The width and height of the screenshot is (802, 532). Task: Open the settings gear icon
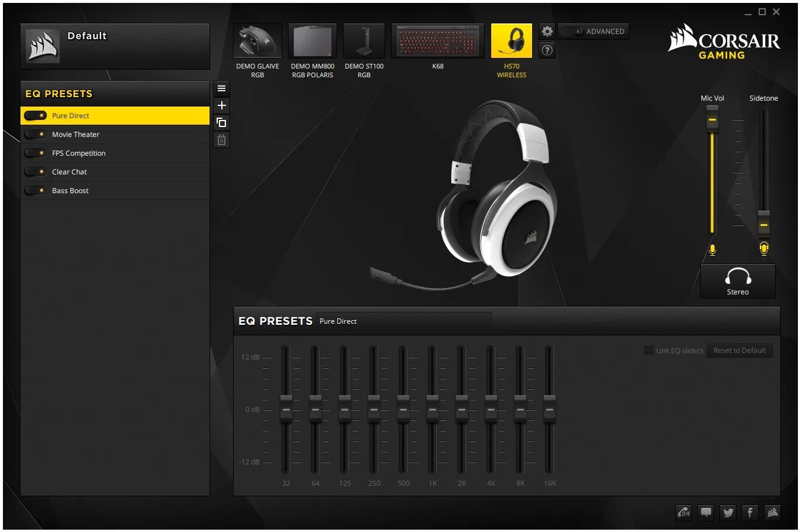pos(547,32)
